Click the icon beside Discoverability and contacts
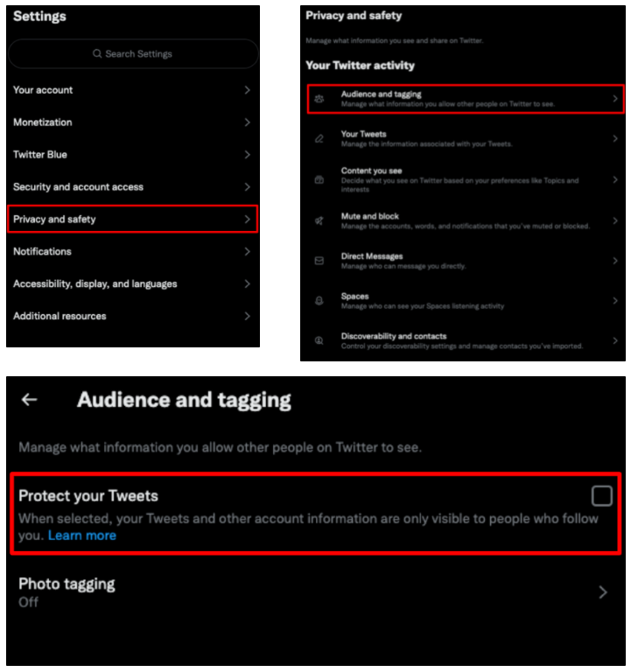This screenshot has width=631, height=672. (x=319, y=341)
